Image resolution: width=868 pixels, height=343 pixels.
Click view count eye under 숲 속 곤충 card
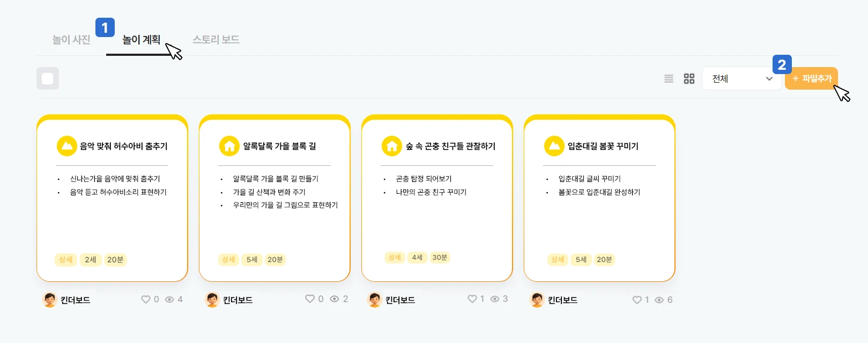[495, 299]
